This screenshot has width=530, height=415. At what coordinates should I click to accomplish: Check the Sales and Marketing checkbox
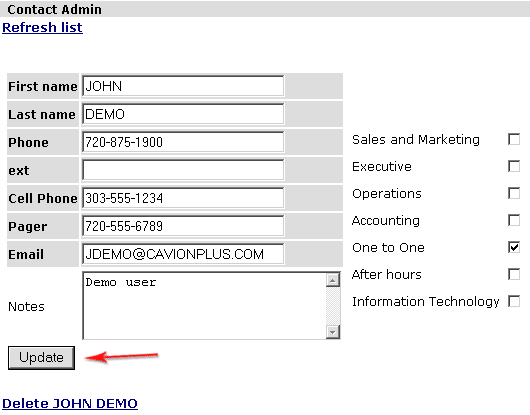(514, 139)
